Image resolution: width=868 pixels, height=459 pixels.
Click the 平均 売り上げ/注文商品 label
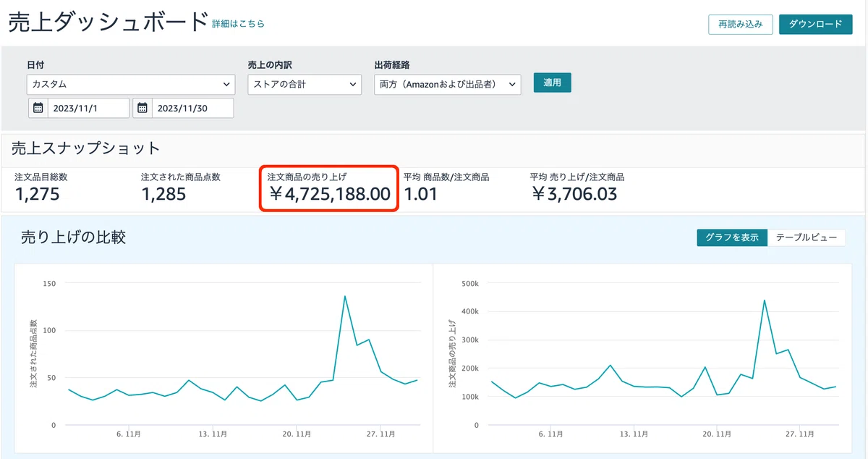tap(577, 177)
